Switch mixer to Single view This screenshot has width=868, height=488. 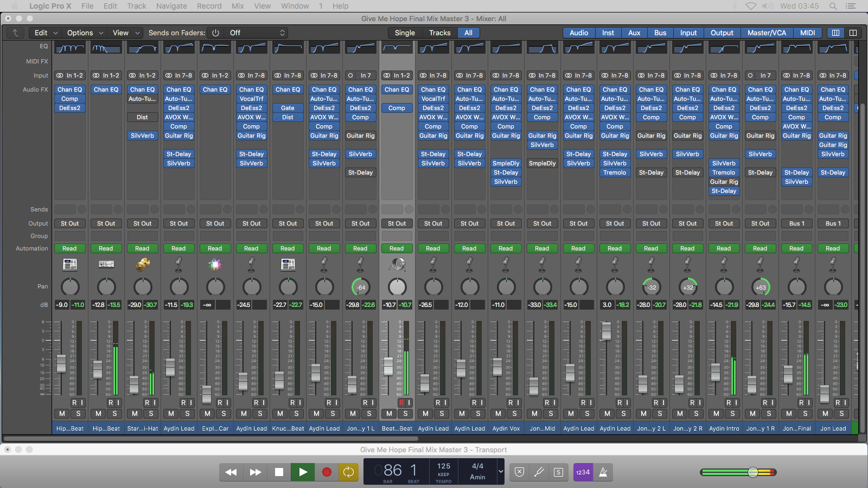pos(405,33)
